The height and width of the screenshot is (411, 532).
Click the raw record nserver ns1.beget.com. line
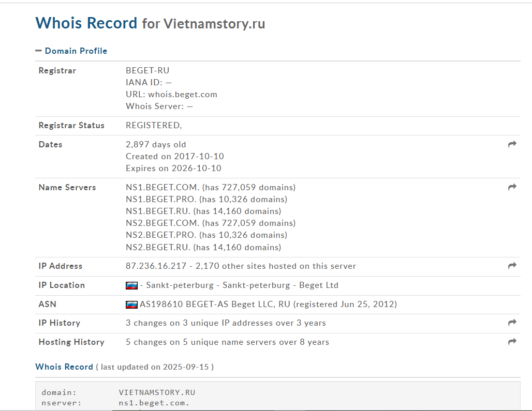115,403
